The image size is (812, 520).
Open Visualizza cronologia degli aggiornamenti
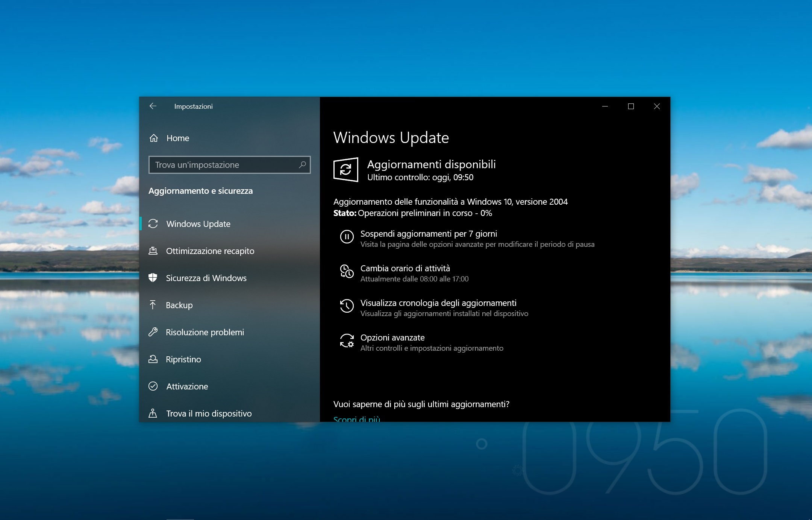pyautogui.click(x=438, y=303)
